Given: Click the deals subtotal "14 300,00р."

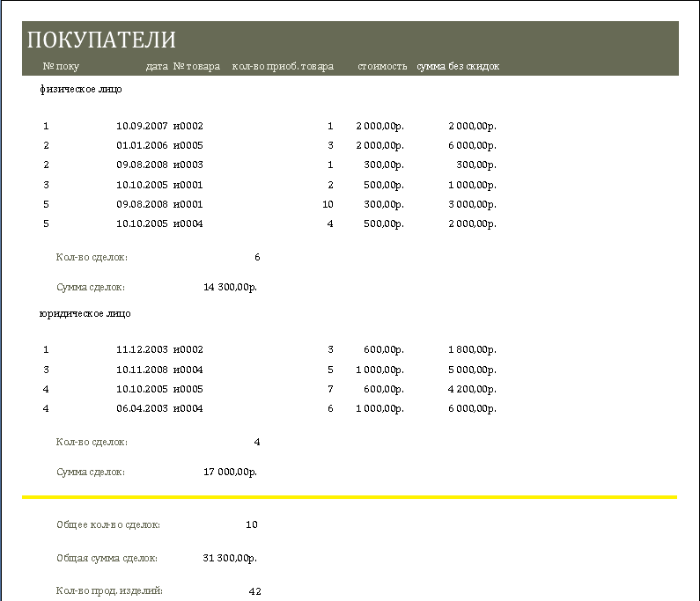Looking at the screenshot, I should [230, 288].
